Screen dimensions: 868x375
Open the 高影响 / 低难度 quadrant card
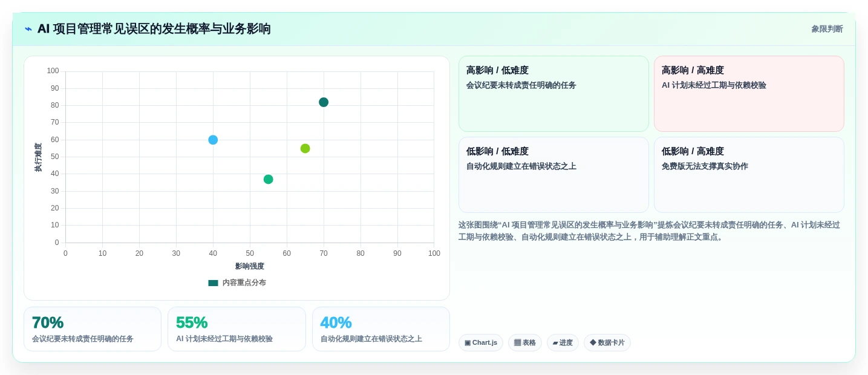tap(553, 94)
